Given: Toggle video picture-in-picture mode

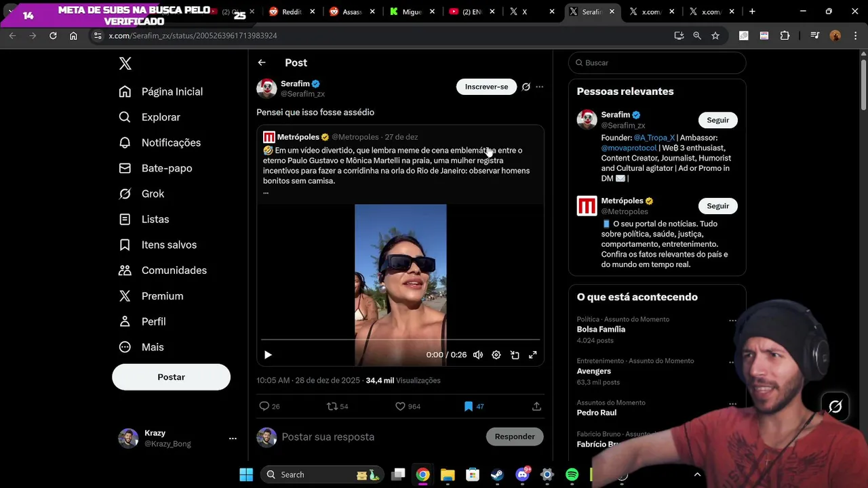Looking at the screenshot, I should pyautogui.click(x=515, y=354).
